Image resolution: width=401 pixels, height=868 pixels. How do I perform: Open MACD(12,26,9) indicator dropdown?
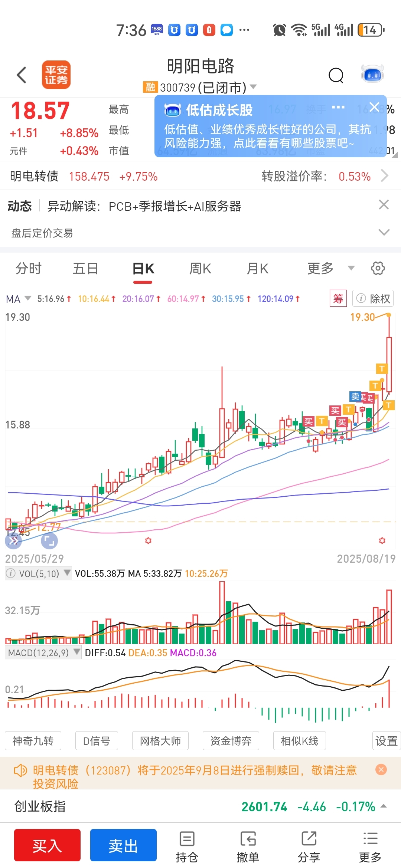(43, 653)
